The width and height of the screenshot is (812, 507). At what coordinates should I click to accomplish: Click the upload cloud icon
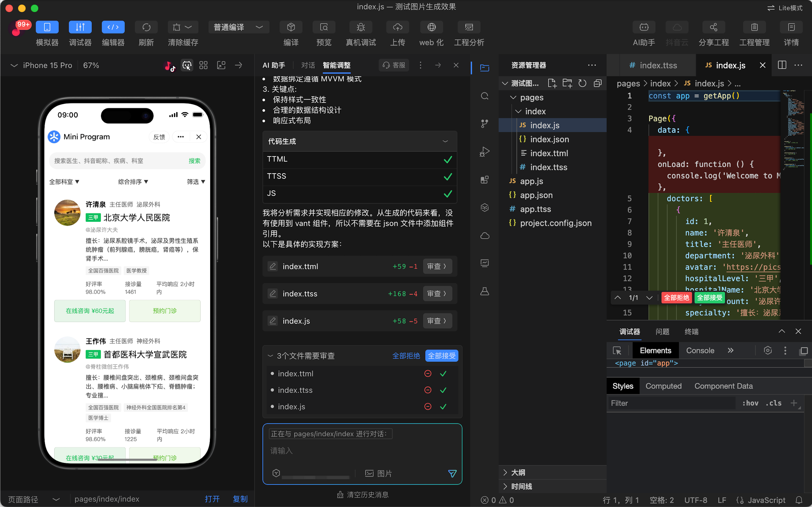398,27
